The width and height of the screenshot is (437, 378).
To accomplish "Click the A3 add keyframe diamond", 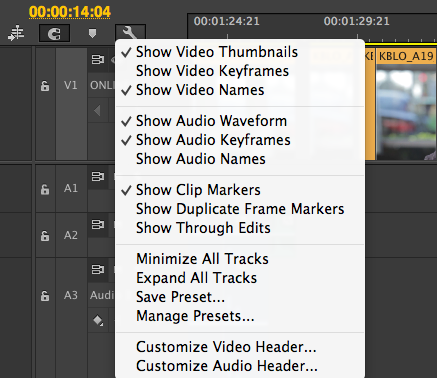I will 98,320.
